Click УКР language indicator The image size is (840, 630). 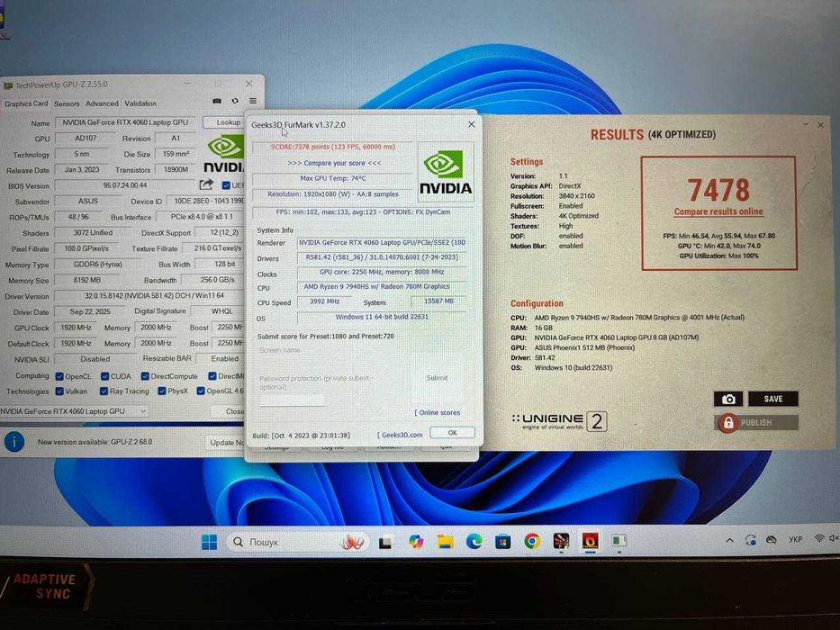pyautogui.click(x=796, y=539)
